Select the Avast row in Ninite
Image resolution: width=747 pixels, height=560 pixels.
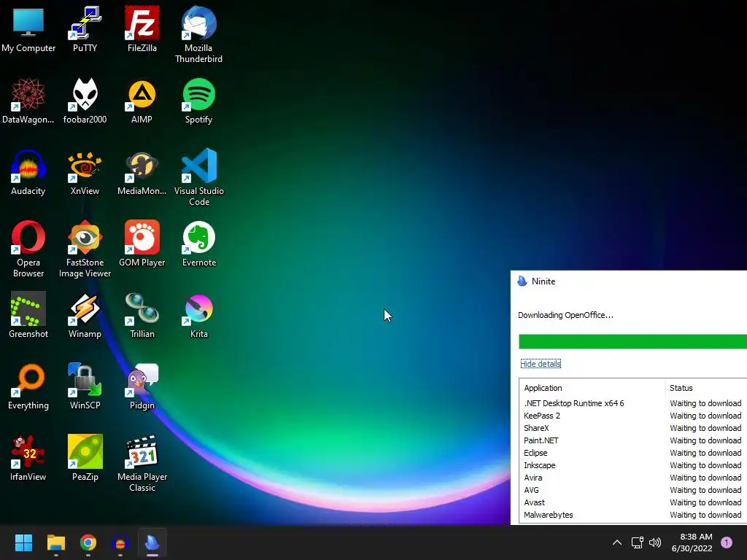tap(633, 502)
